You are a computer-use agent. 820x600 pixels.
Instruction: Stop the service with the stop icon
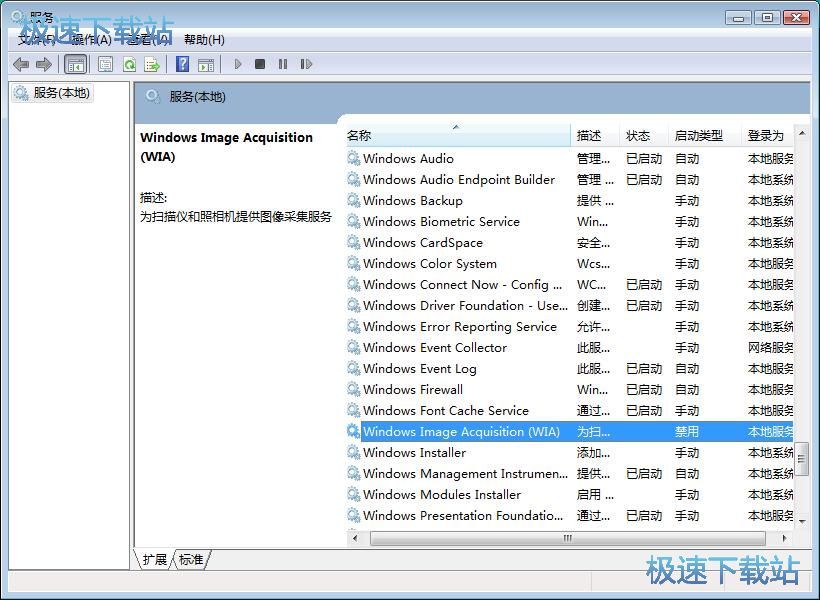260,64
